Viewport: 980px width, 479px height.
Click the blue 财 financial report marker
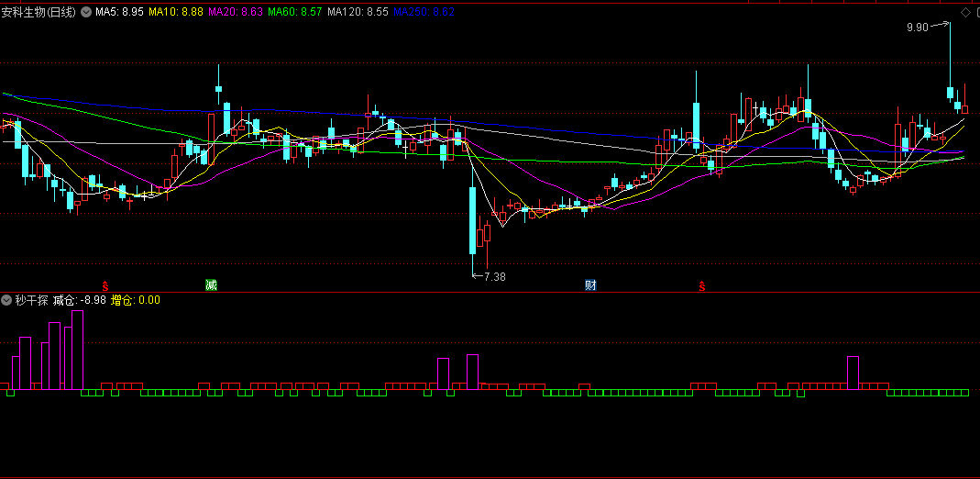590,285
